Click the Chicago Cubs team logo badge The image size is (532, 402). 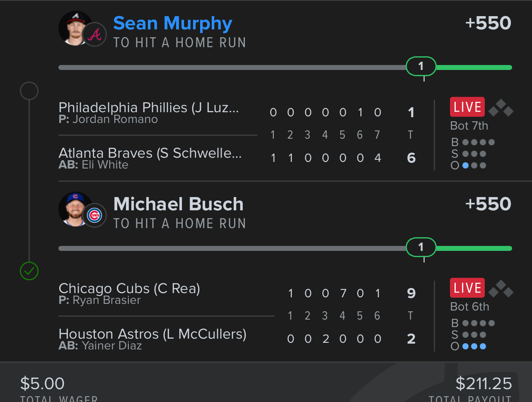click(95, 215)
